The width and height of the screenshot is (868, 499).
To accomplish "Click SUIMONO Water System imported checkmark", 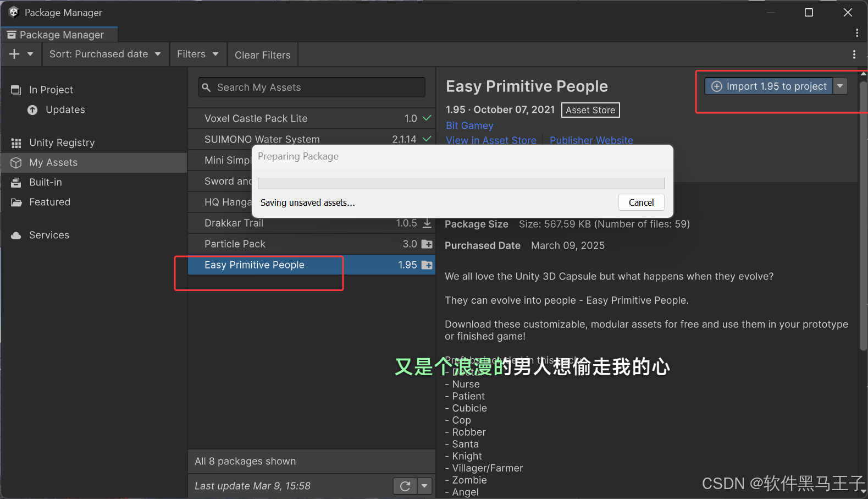I will pos(427,139).
